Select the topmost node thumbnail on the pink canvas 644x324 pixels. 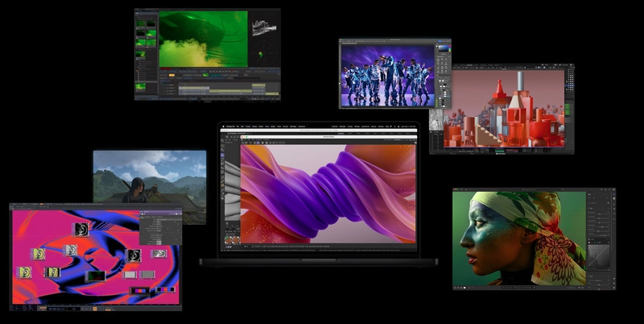(x=80, y=229)
